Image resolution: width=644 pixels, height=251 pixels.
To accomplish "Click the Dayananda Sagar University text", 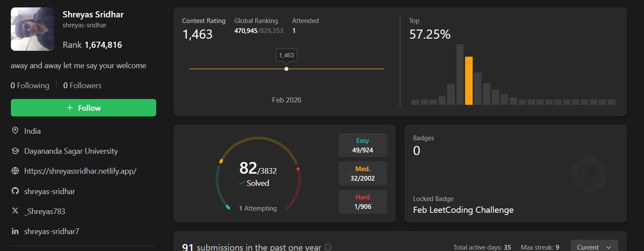I will [71, 151].
